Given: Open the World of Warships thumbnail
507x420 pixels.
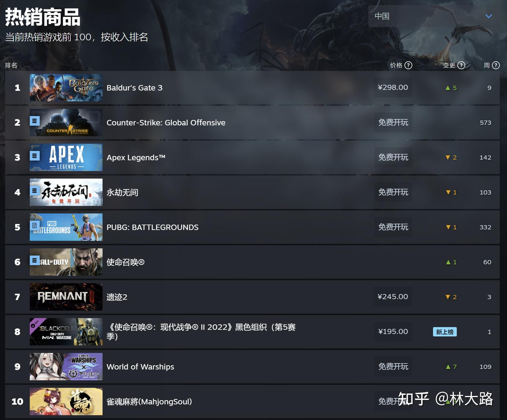Looking at the screenshot, I should [66, 366].
